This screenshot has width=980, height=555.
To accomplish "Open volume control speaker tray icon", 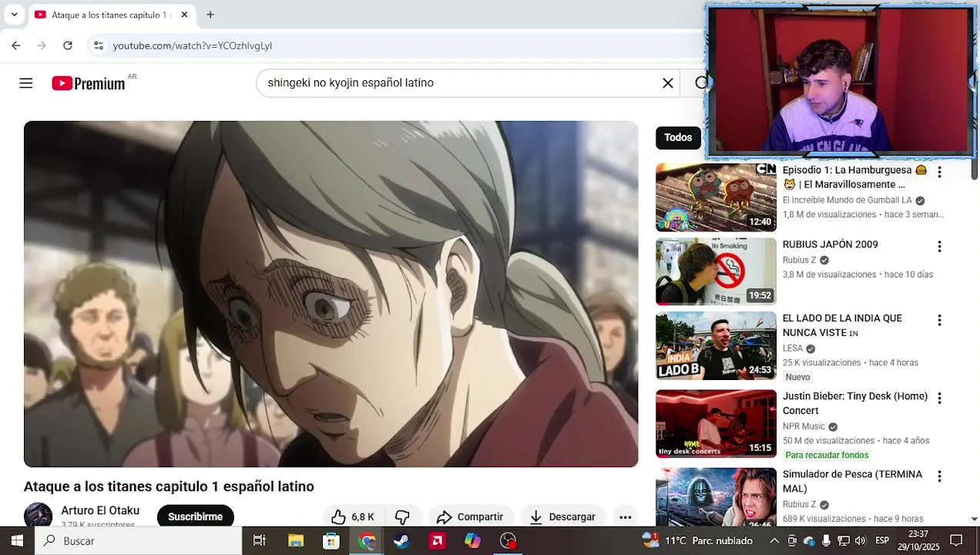I will coord(860,540).
